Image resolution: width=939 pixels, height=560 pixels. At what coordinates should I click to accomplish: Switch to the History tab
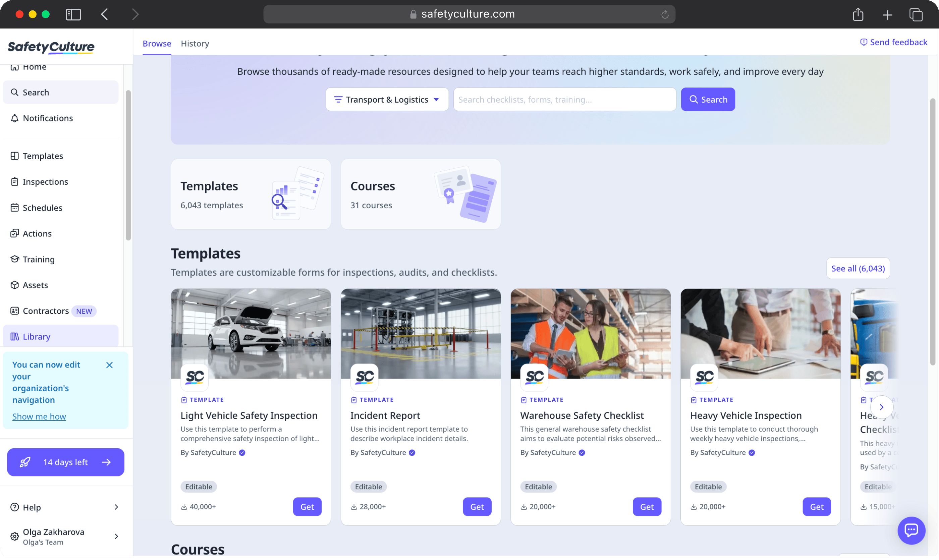195,43
